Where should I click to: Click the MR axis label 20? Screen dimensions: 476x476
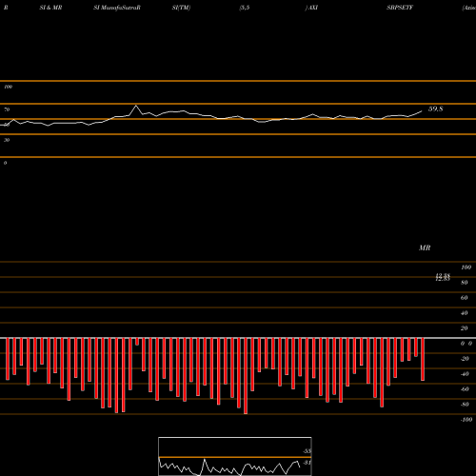tap(465, 328)
